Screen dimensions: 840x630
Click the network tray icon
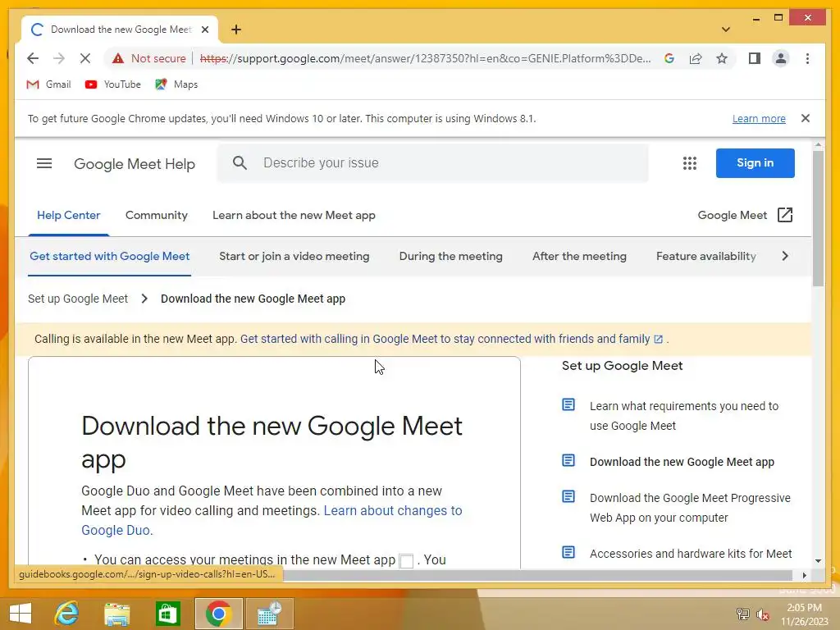click(742, 614)
